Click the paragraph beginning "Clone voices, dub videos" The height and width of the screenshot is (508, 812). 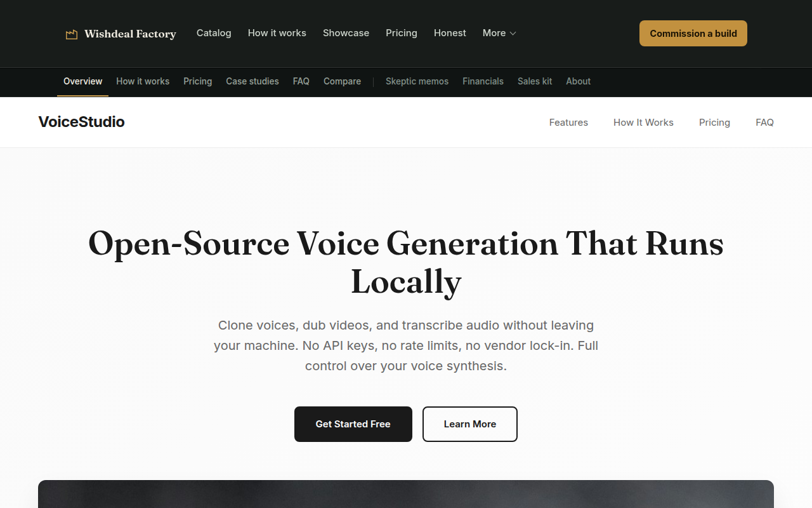coord(406,345)
